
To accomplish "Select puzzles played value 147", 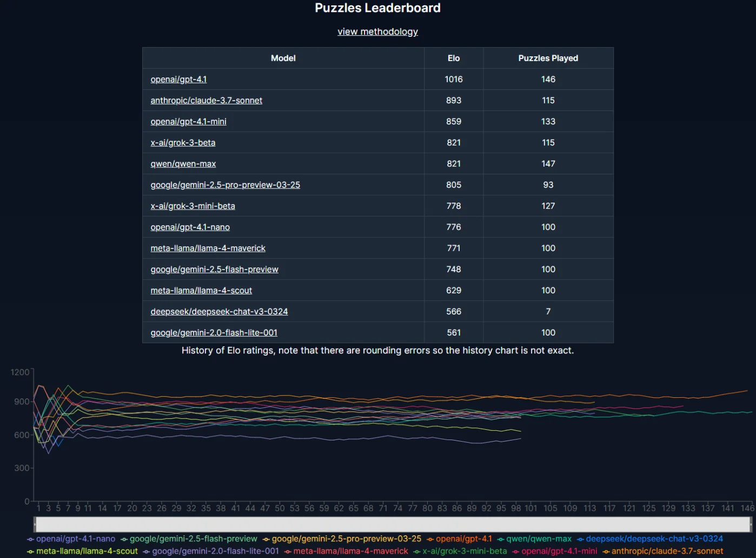I will tap(548, 163).
